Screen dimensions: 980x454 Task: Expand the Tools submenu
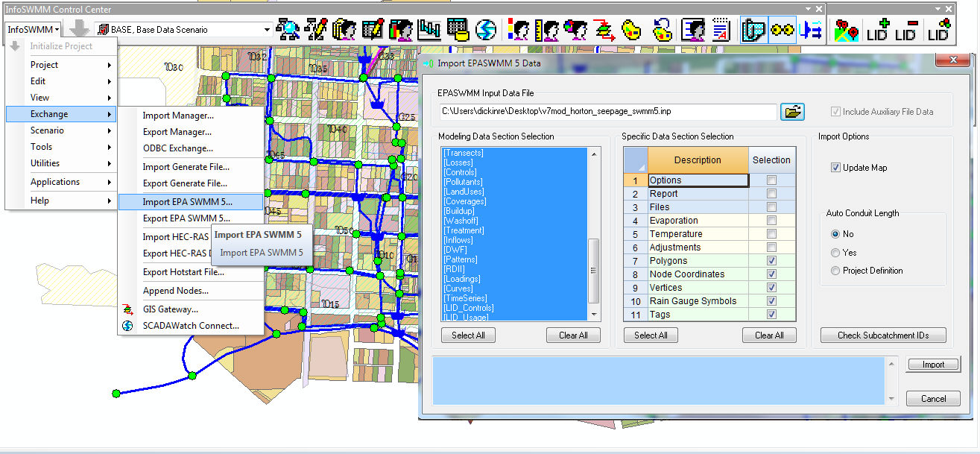(60, 147)
